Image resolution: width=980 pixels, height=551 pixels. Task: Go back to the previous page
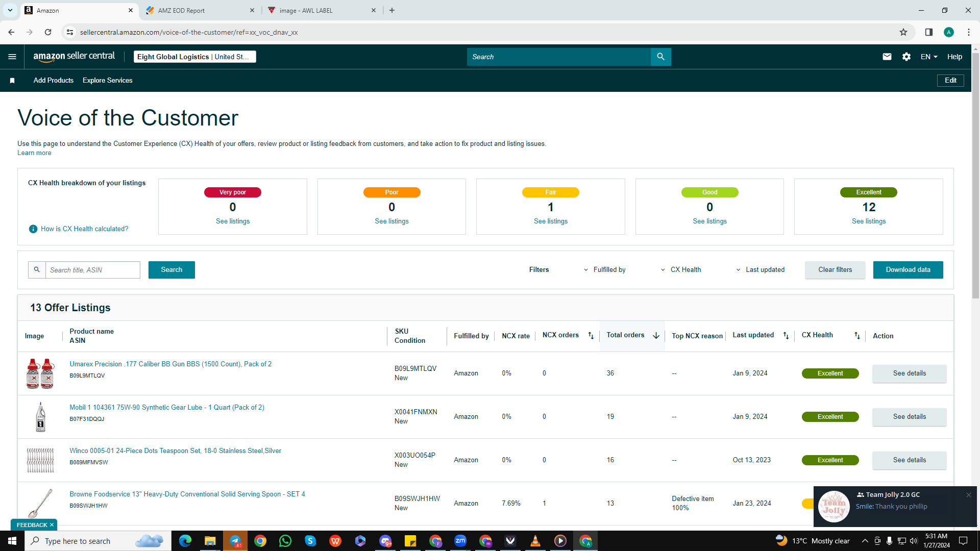coord(11,32)
